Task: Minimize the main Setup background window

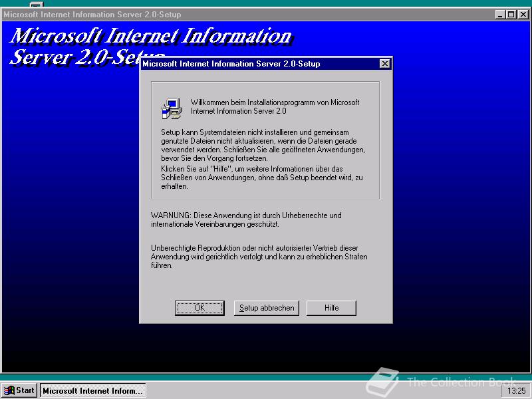Action: [500, 14]
